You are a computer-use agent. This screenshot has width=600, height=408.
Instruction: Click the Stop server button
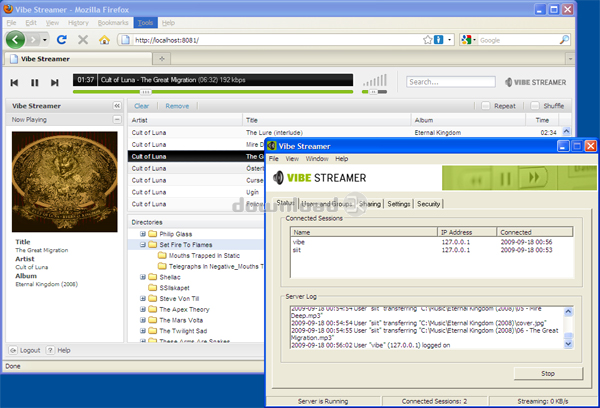tap(548, 373)
